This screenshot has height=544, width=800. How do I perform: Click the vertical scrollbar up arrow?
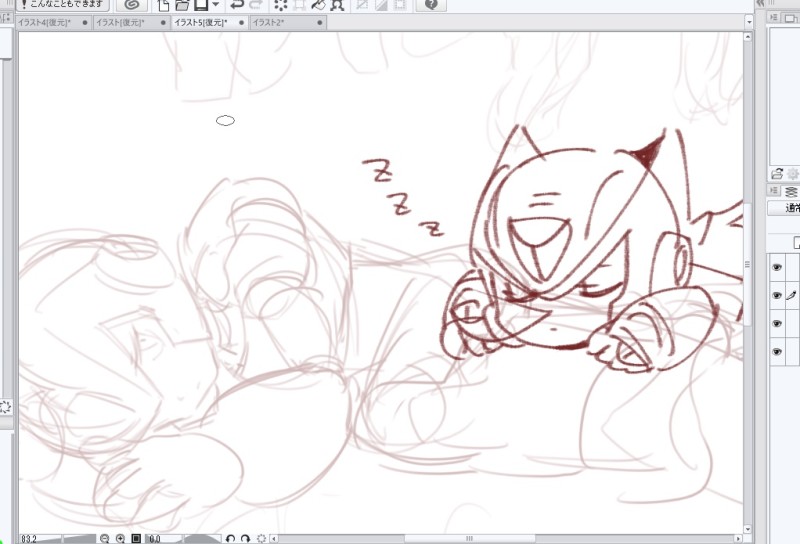tap(748, 37)
